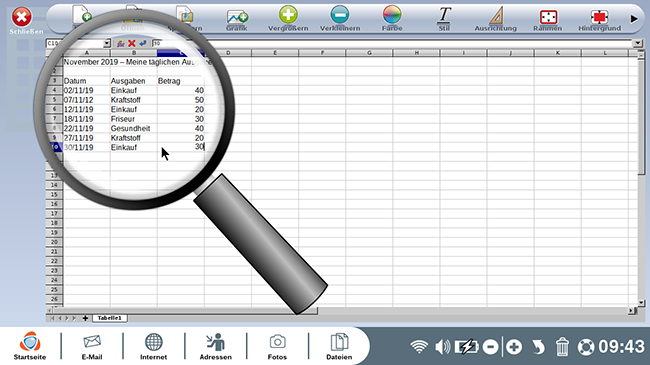This screenshot has width=650, height=365.
Task: Click the Vergrößern plus icon
Action: coord(288,15)
